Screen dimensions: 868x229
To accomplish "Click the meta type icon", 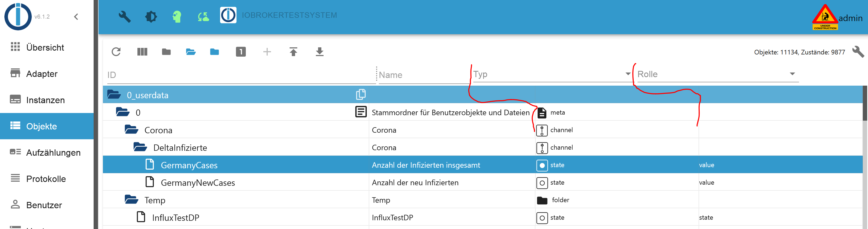I will click(542, 113).
